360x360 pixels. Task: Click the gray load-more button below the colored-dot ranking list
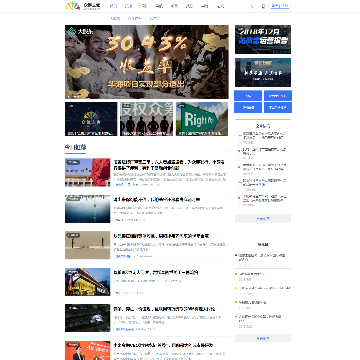coord(263,338)
